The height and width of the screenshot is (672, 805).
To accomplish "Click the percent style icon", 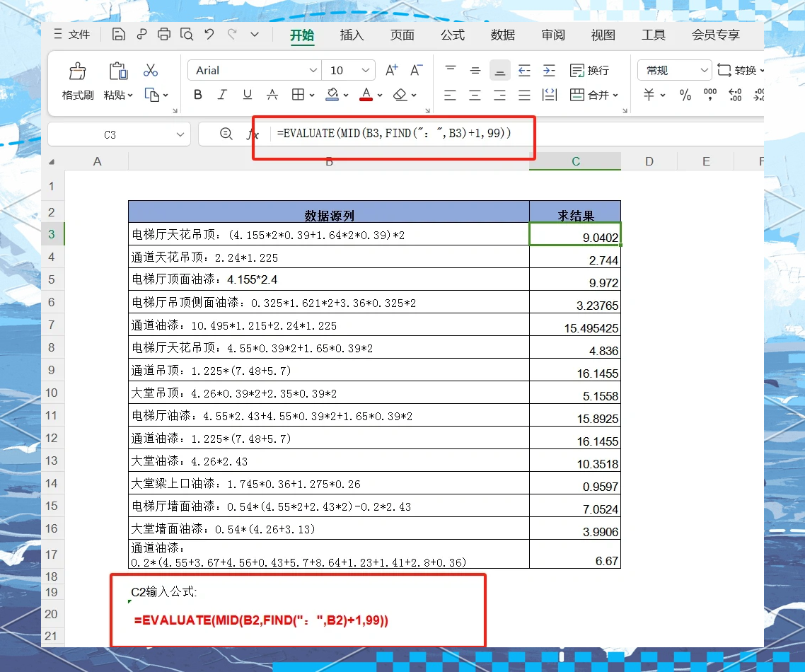I will pos(685,95).
